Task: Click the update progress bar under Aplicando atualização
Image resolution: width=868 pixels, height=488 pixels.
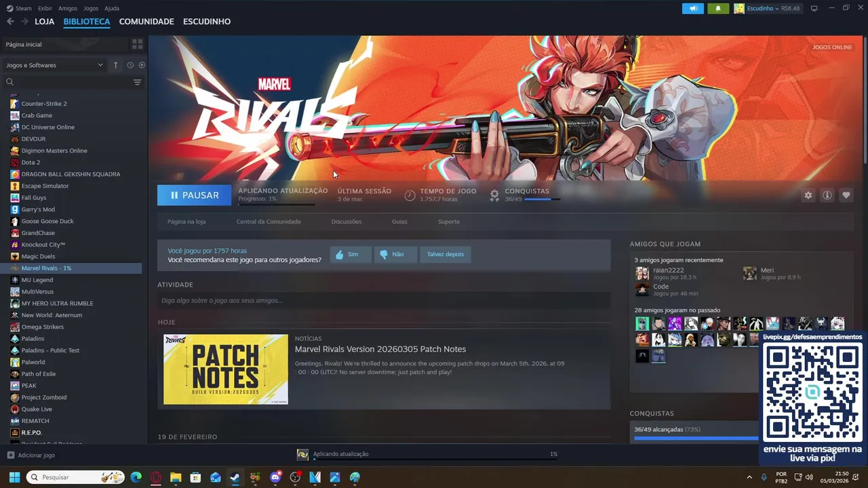Action: click(277, 204)
